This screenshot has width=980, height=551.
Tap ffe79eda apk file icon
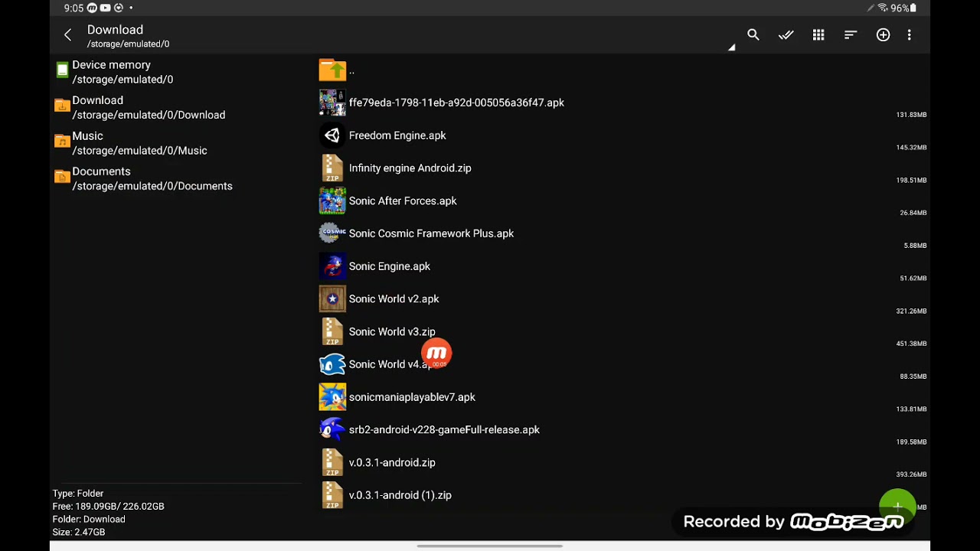[332, 103]
